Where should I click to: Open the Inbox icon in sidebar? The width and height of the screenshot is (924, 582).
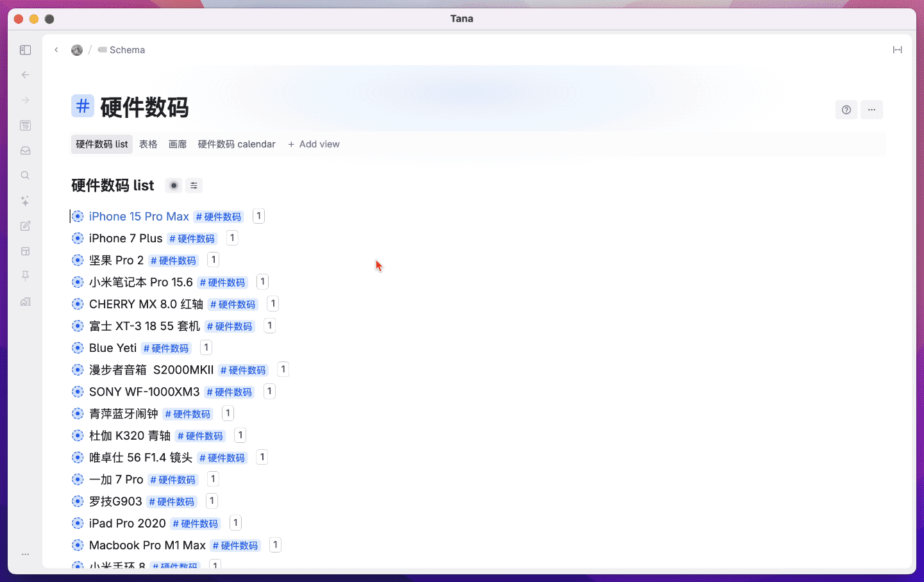pos(25,151)
